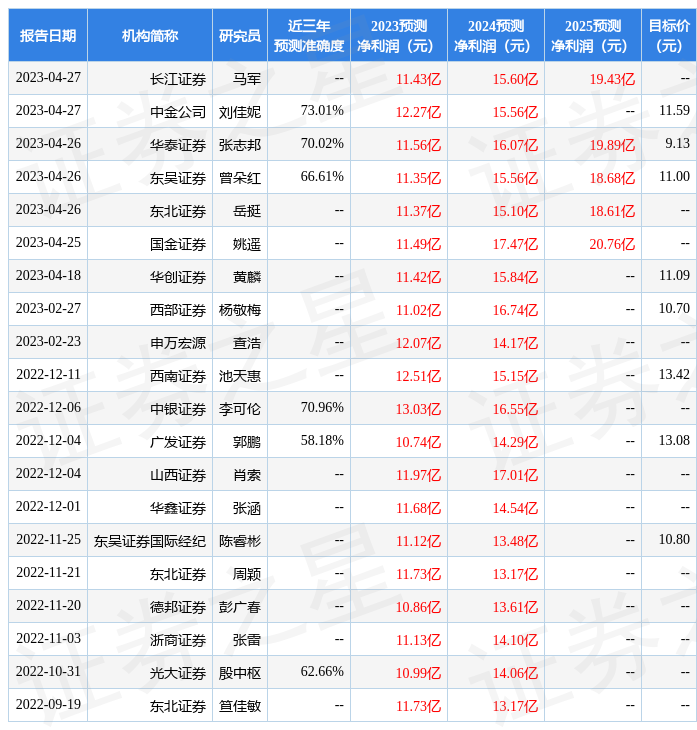The image size is (697, 730).
Task: Click the 研究员 column header
Action: 240,35
